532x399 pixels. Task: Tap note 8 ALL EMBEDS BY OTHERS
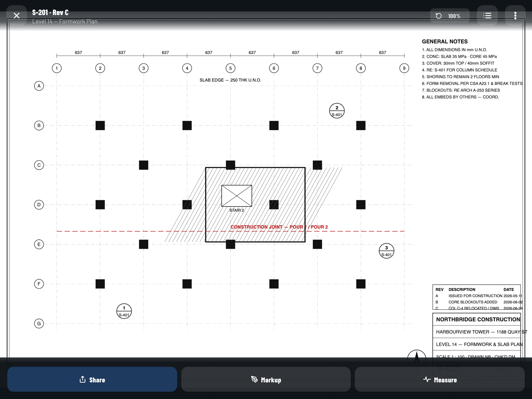click(460, 97)
